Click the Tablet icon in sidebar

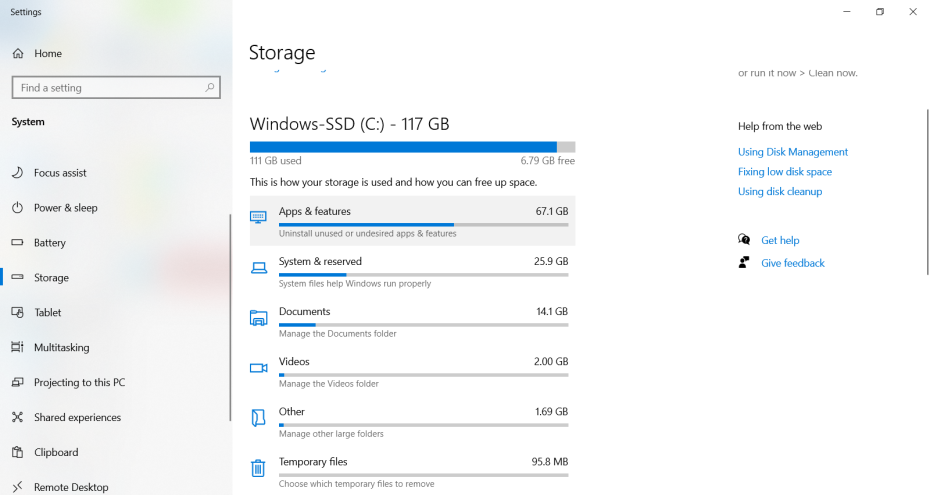[x=17, y=313]
